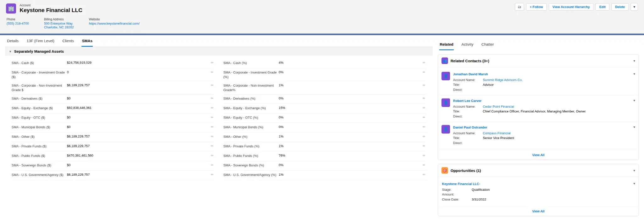Edit SMA - Private Funds ($) pencil icon
The image size is (644, 219).
pos(212,146)
